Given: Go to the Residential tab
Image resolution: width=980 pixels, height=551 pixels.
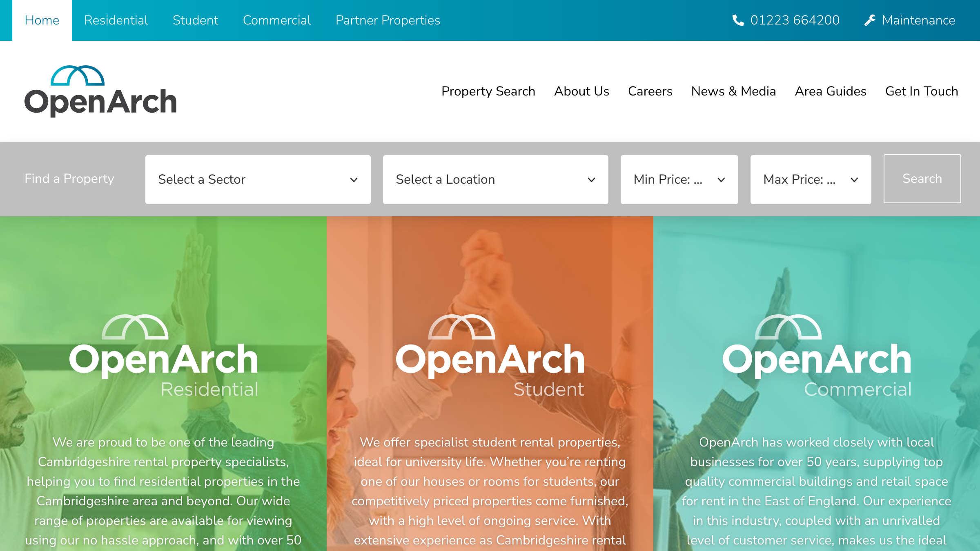Looking at the screenshot, I should [116, 20].
